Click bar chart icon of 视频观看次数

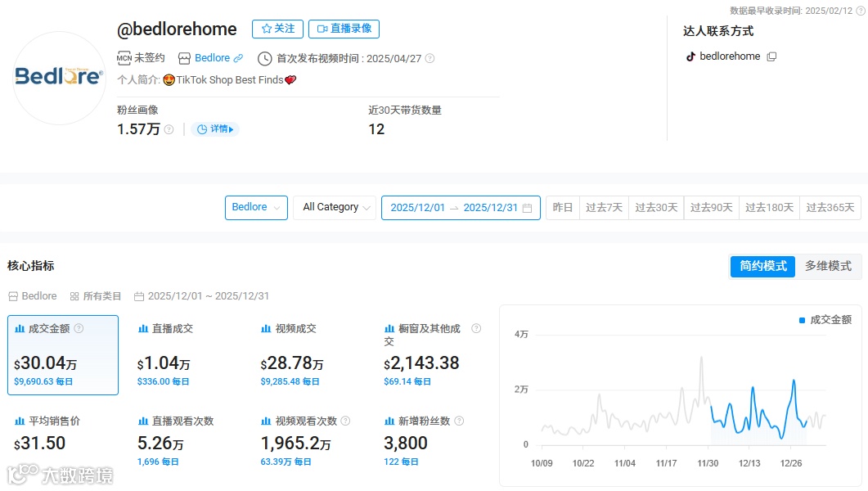pyautogui.click(x=266, y=421)
